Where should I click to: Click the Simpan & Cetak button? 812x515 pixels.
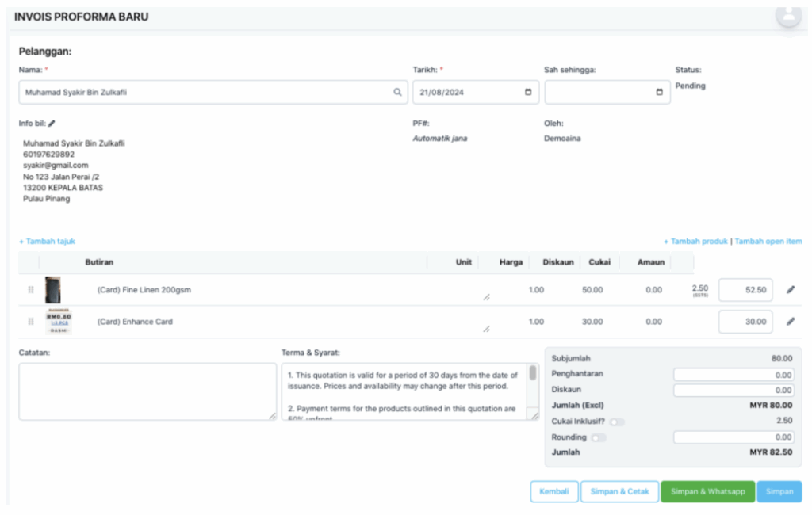coord(619,492)
